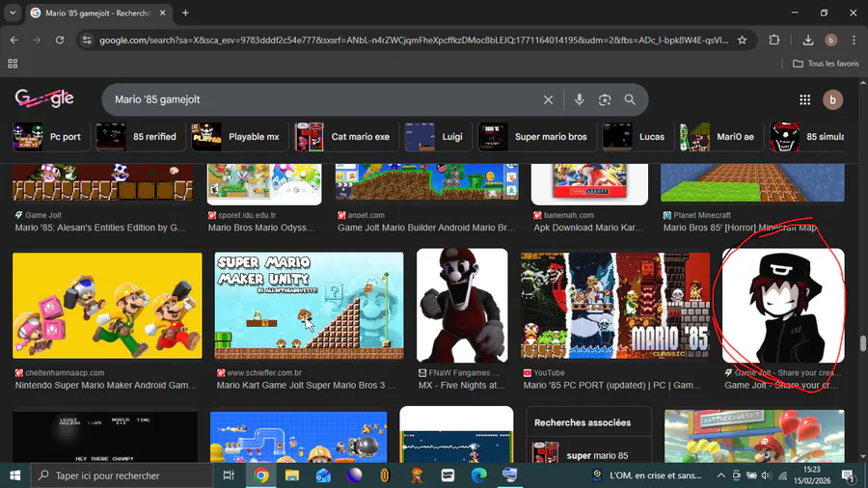Open the tab search dropdown arrow
Viewport: 868px width, 488px height.
point(13,13)
